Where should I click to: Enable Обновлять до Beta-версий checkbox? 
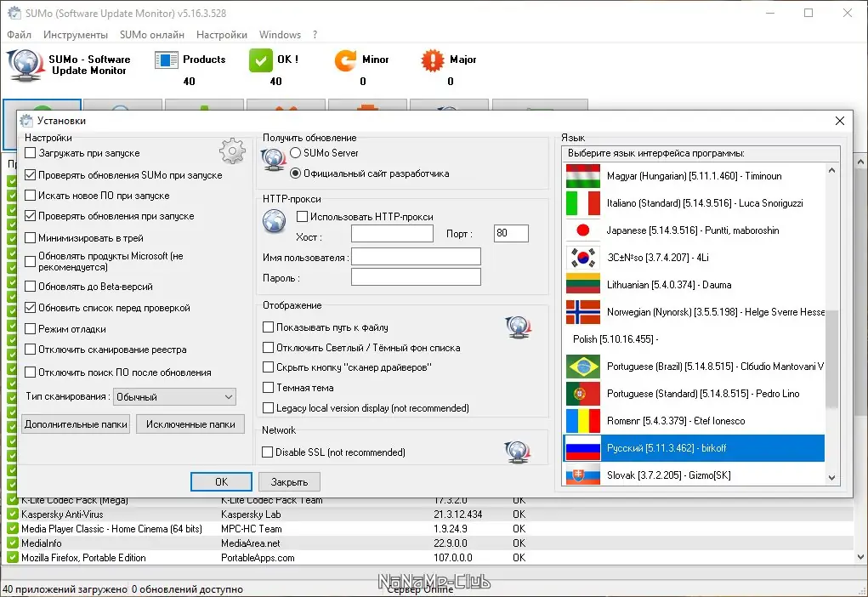pos(31,287)
